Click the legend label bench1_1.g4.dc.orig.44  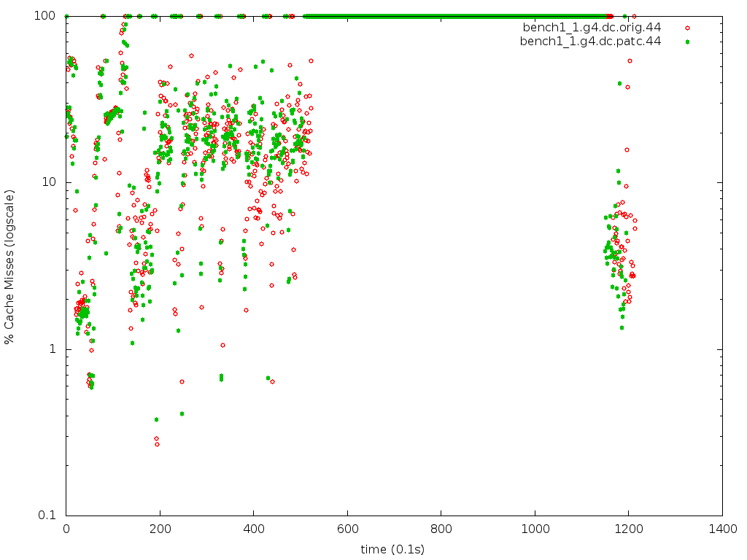[592, 28]
